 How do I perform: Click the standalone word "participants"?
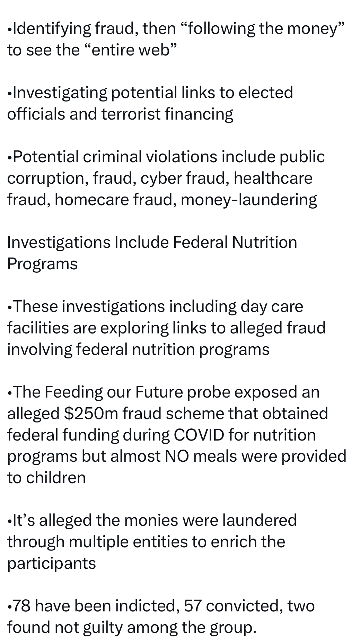[x=51, y=563]
